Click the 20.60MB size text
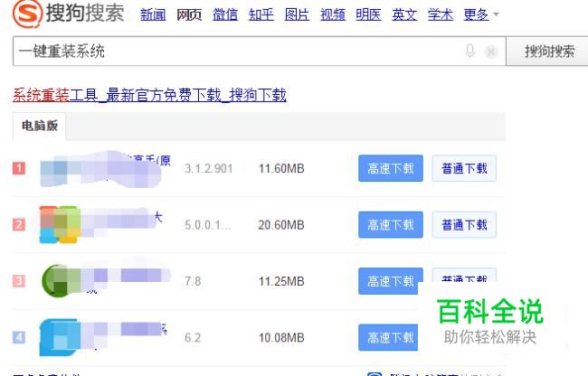This screenshot has height=376, width=588. coord(281,225)
